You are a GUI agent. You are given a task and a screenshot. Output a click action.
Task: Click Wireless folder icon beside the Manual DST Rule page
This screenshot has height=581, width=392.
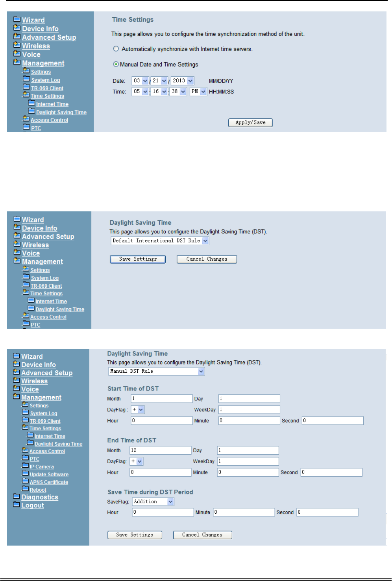tap(17, 380)
